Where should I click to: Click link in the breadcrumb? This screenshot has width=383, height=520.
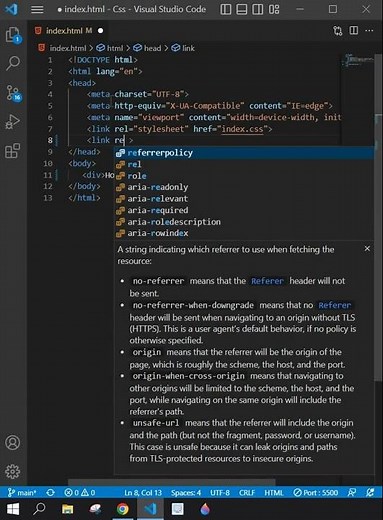point(188,48)
